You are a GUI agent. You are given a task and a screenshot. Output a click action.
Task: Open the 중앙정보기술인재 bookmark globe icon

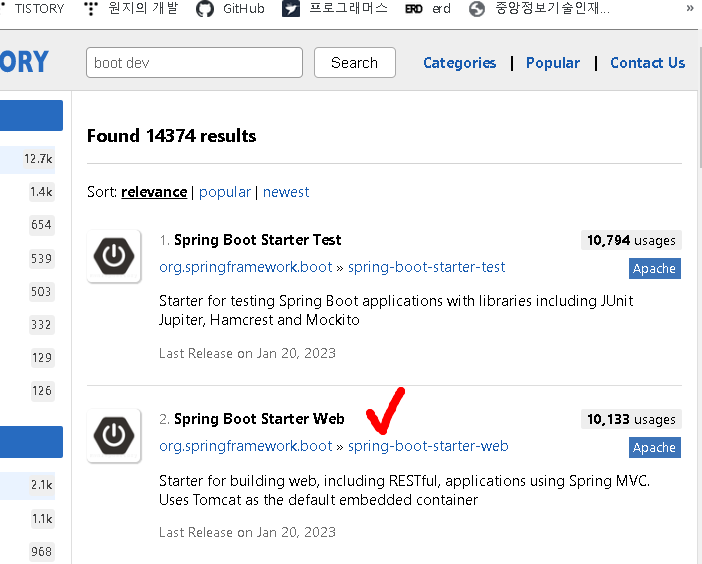pos(477,9)
